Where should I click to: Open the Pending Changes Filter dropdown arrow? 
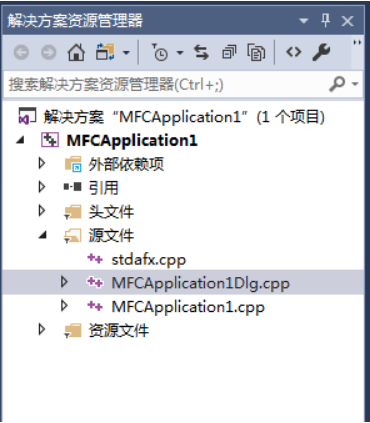click(x=180, y=53)
